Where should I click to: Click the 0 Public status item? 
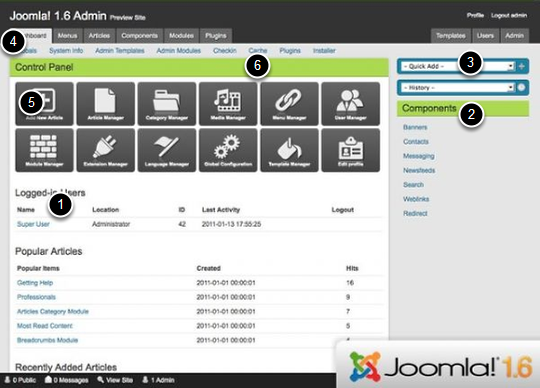20,380
